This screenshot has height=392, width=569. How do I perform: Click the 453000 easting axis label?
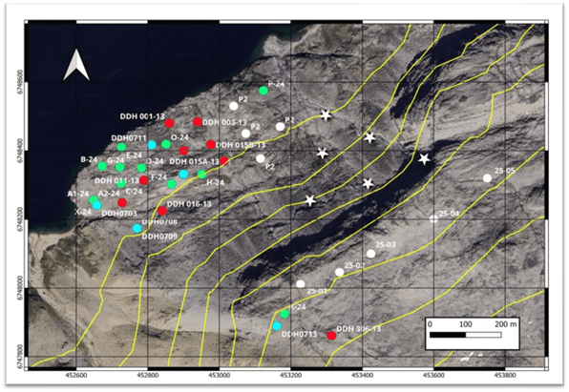click(x=220, y=375)
